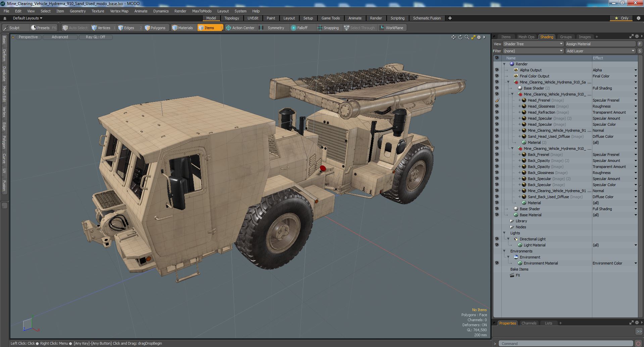Open the Presets browser
Screen dimensions: 644x347
(x=43, y=28)
